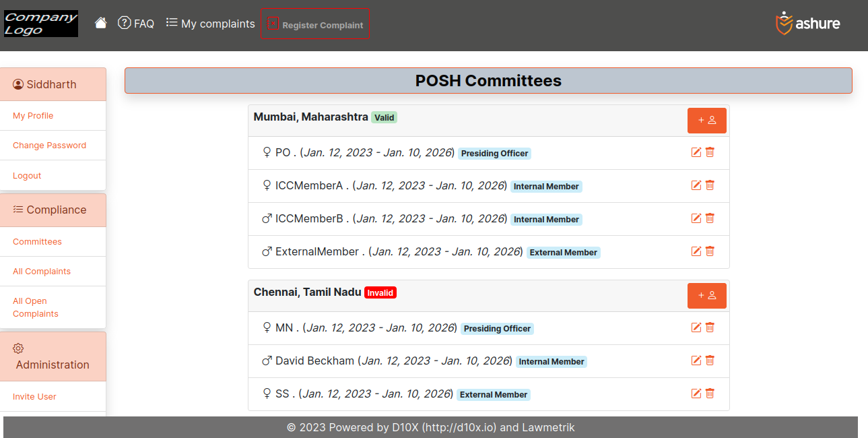Open the Change Password link

click(x=49, y=146)
